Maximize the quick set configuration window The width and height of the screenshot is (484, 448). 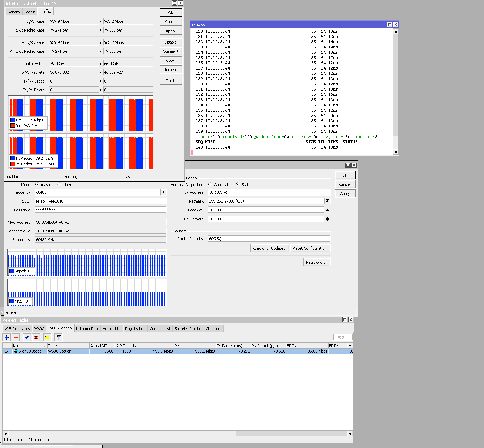[348, 165]
